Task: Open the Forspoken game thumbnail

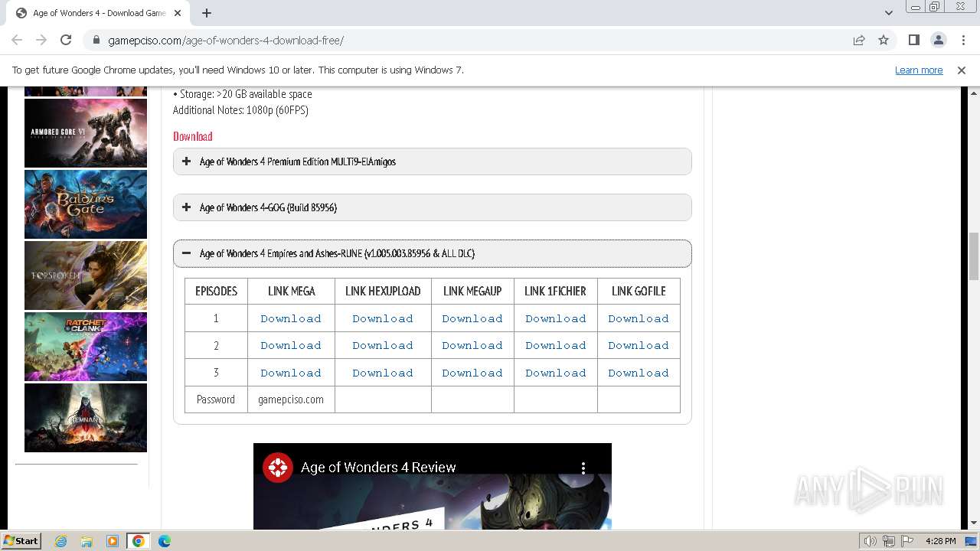Action: tap(86, 275)
